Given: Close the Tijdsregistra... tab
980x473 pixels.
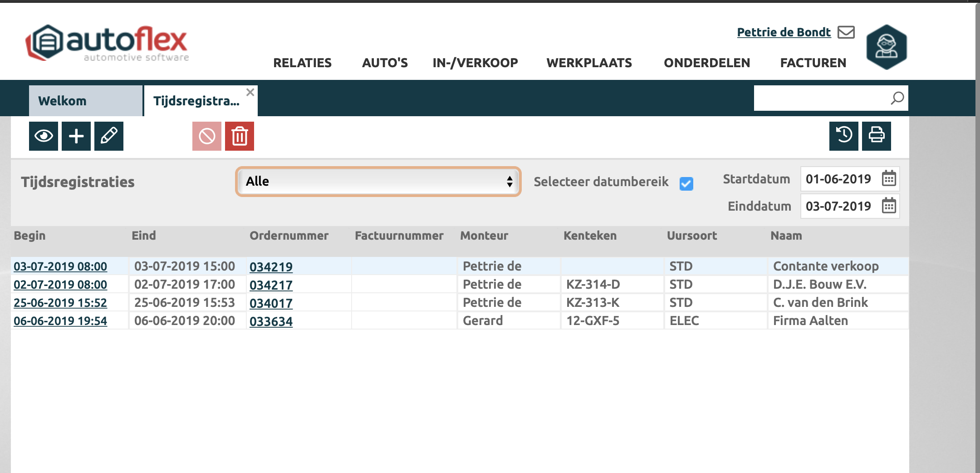Looking at the screenshot, I should click(x=250, y=92).
